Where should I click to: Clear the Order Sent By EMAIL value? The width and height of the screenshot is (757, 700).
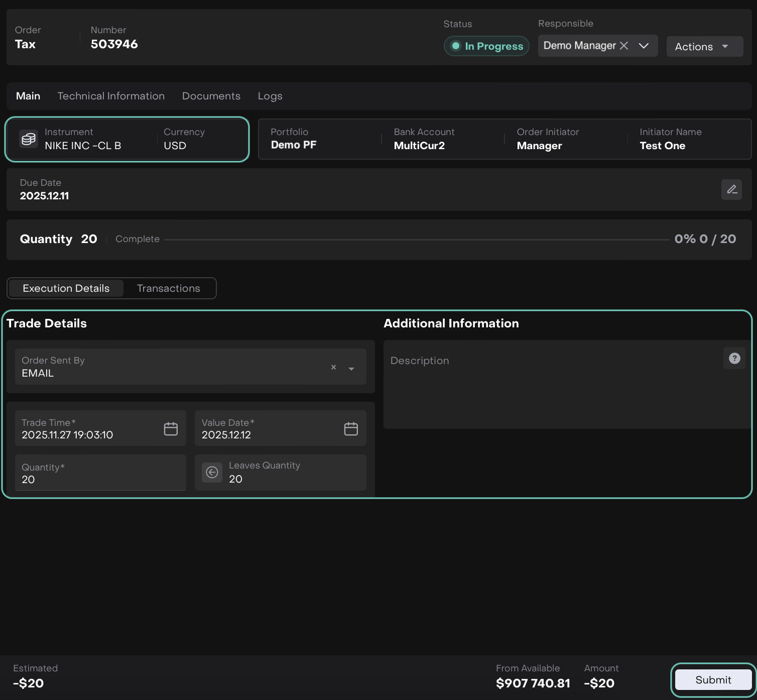(x=333, y=368)
